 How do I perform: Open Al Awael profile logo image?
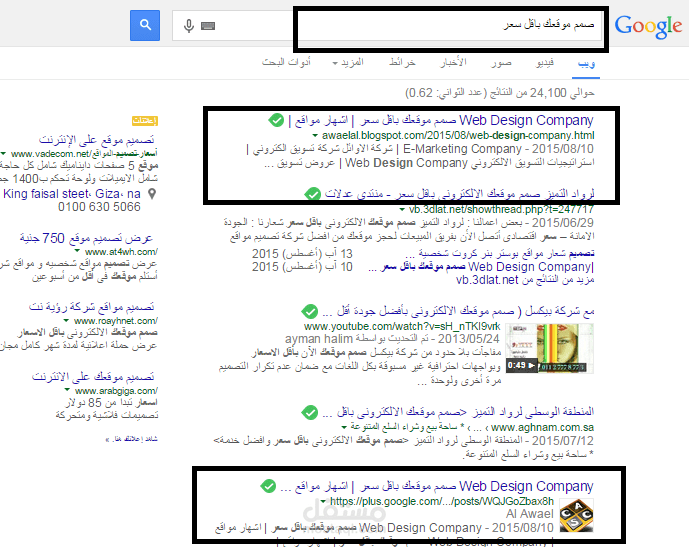(577, 515)
